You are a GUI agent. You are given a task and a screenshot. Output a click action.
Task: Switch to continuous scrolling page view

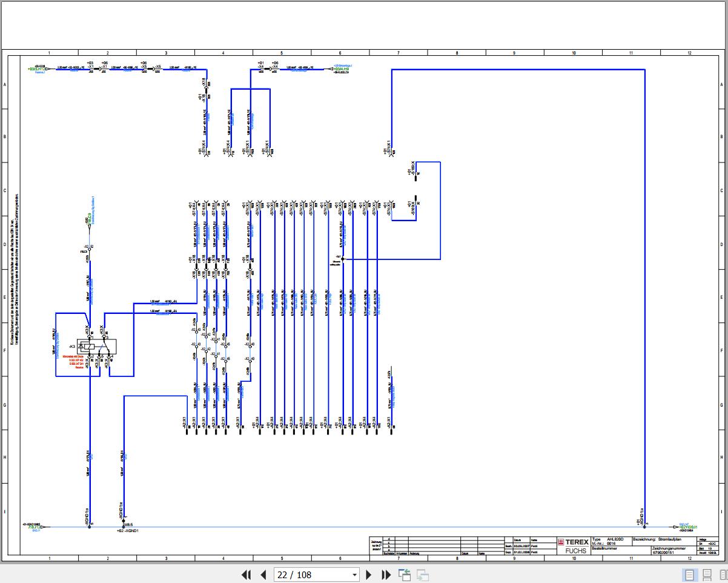(707, 575)
